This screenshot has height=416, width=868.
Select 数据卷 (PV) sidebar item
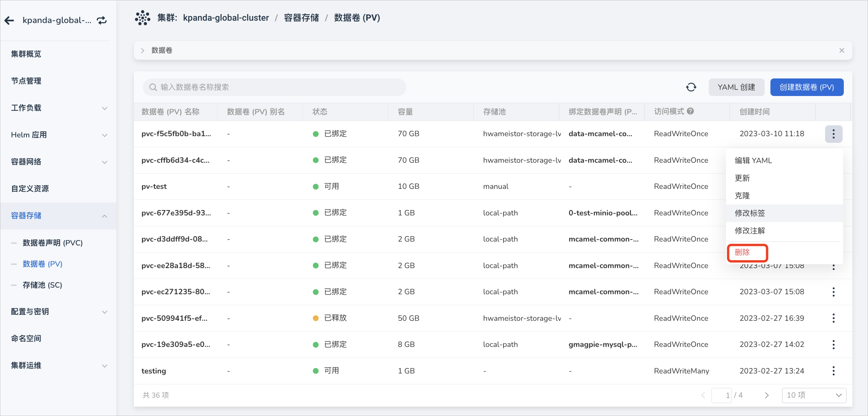point(43,264)
